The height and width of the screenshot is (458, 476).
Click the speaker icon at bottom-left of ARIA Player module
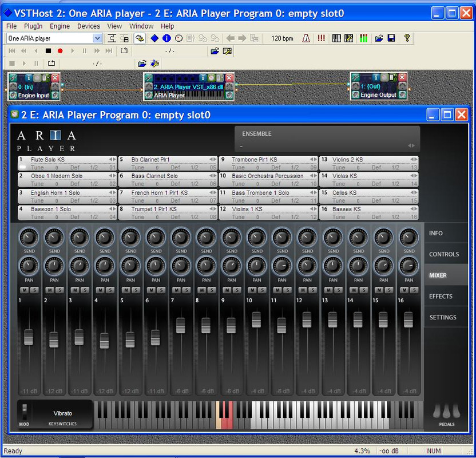point(149,96)
